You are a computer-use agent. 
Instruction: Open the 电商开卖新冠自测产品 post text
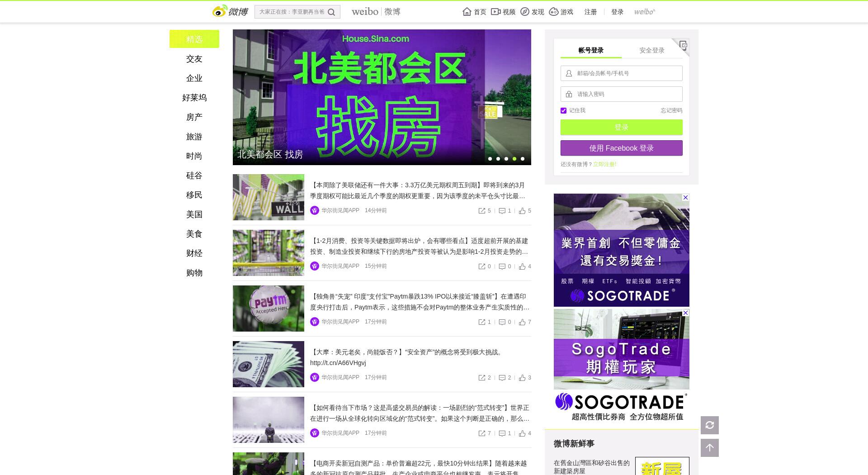[x=419, y=467]
